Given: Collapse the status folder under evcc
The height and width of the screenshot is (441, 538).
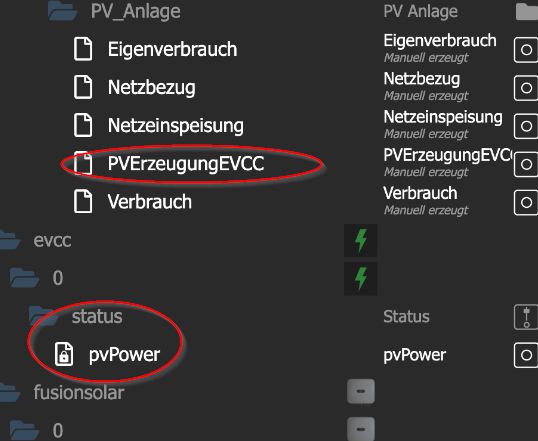Looking at the screenshot, I should coord(44,316).
